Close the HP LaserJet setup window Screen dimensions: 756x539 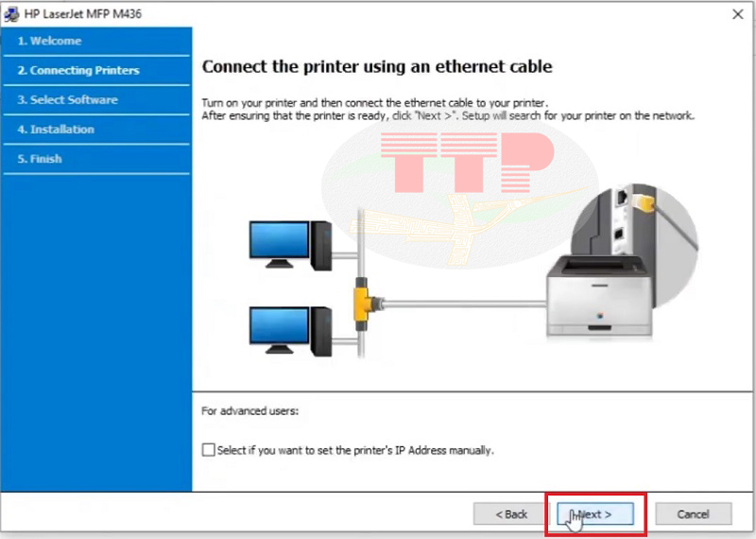click(738, 14)
